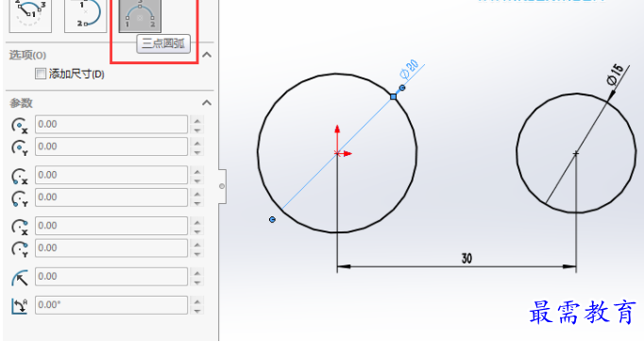Screen dimensions: 644x342
Task: Click the angle 0.00° value field
Action: (x=111, y=304)
